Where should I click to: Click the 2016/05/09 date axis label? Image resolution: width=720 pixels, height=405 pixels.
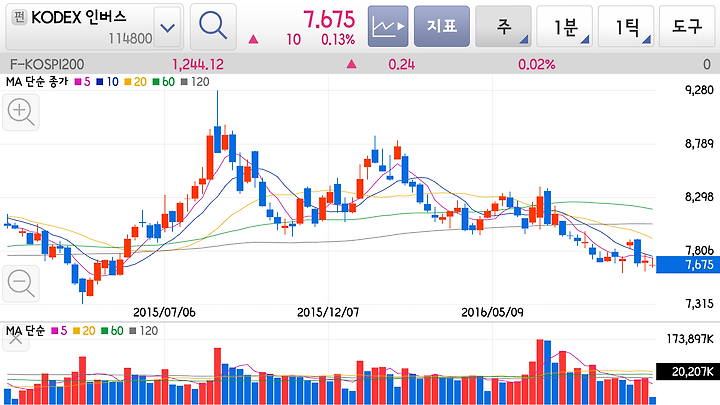point(492,312)
